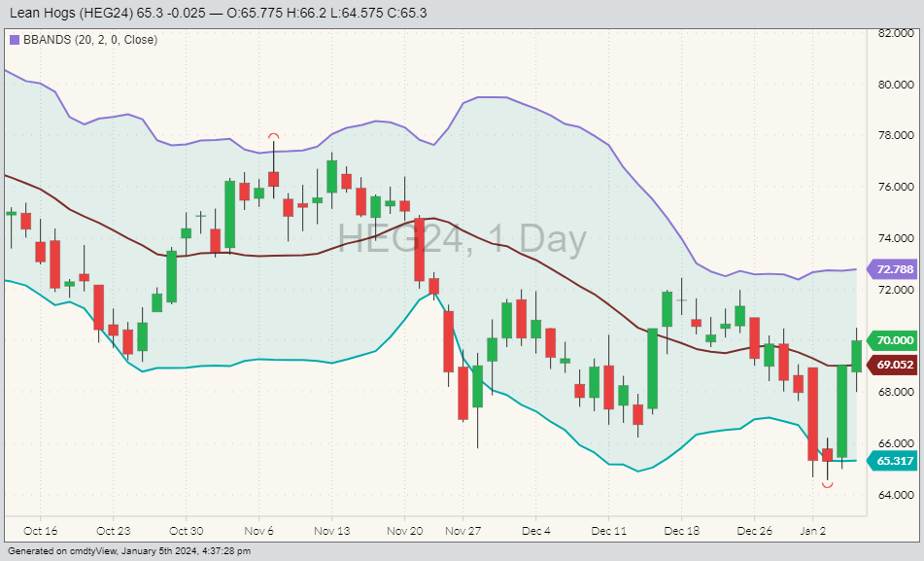
Task: Select the dark red 69.052 middle band tag
Action: [894, 365]
